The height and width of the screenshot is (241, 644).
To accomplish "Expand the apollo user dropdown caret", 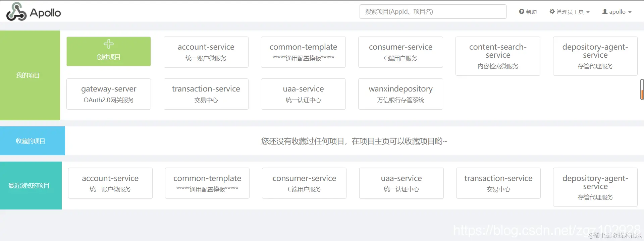I will 630,12.
